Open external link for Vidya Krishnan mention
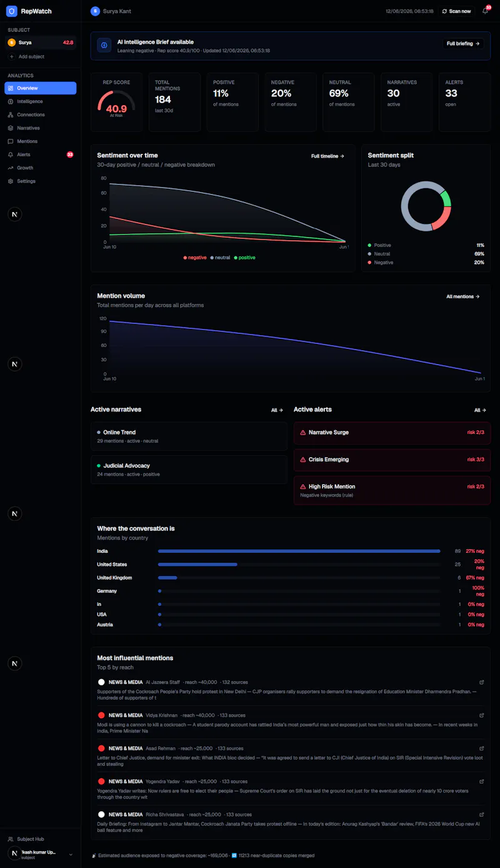This screenshot has height=868, width=500. tap(481, 715)
